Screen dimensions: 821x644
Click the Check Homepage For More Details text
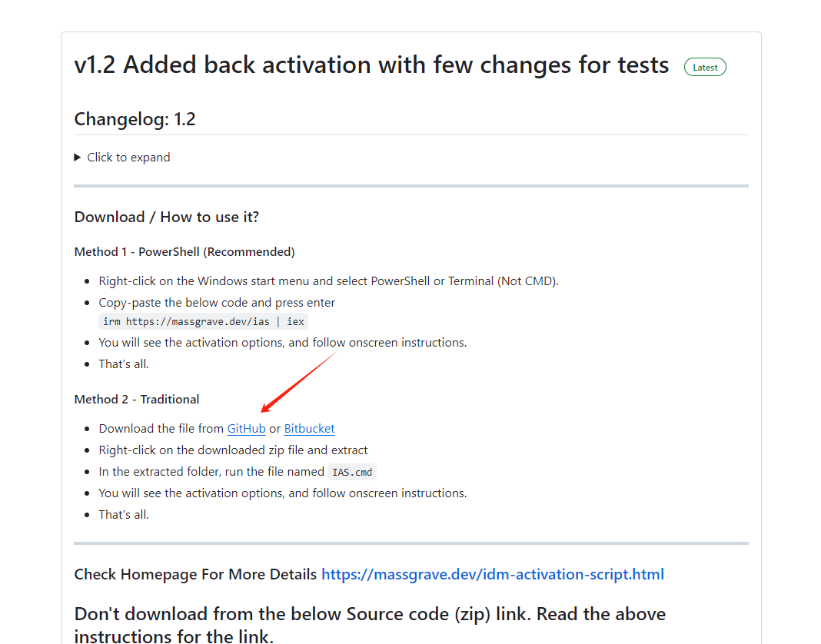(x=195, y=574)
